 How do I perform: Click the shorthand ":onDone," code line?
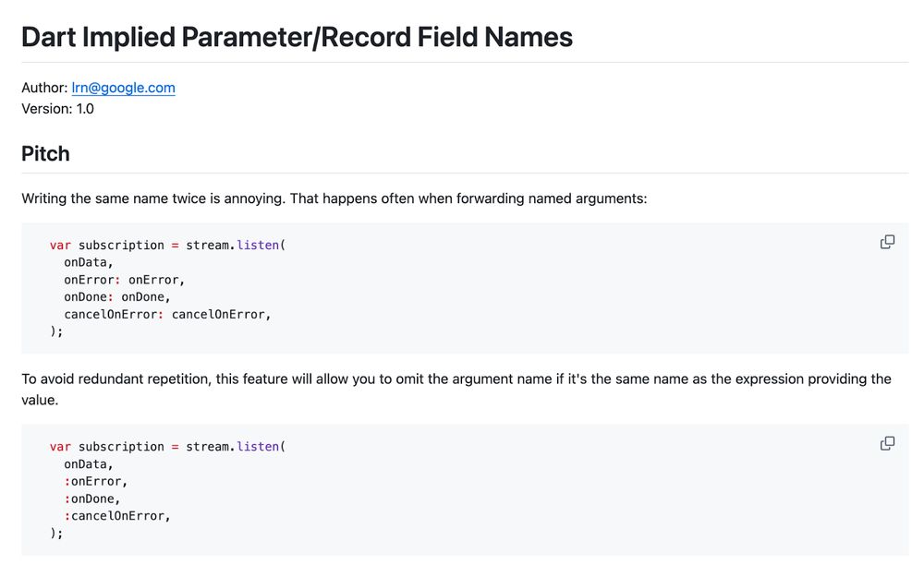point(92,499)
